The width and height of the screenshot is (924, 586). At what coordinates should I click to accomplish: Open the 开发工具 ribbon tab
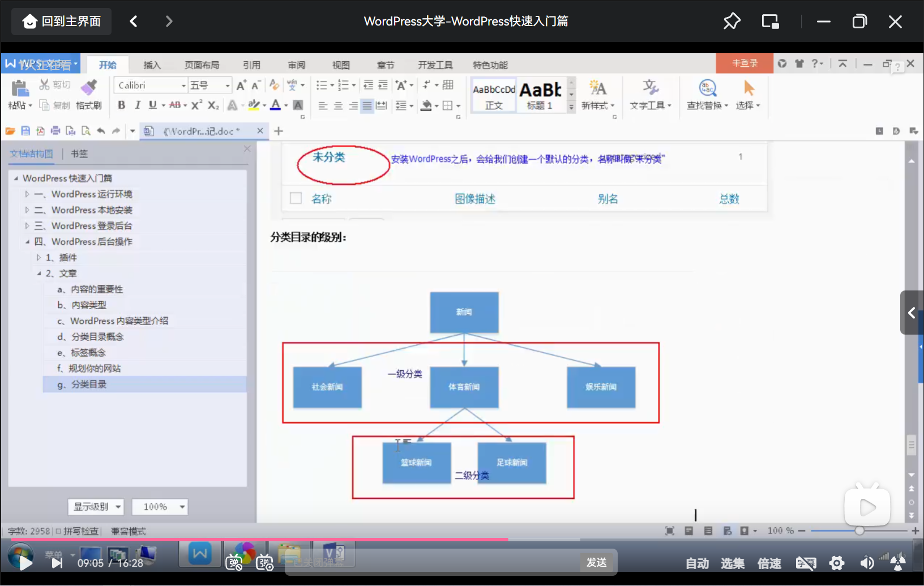(435, 65)
